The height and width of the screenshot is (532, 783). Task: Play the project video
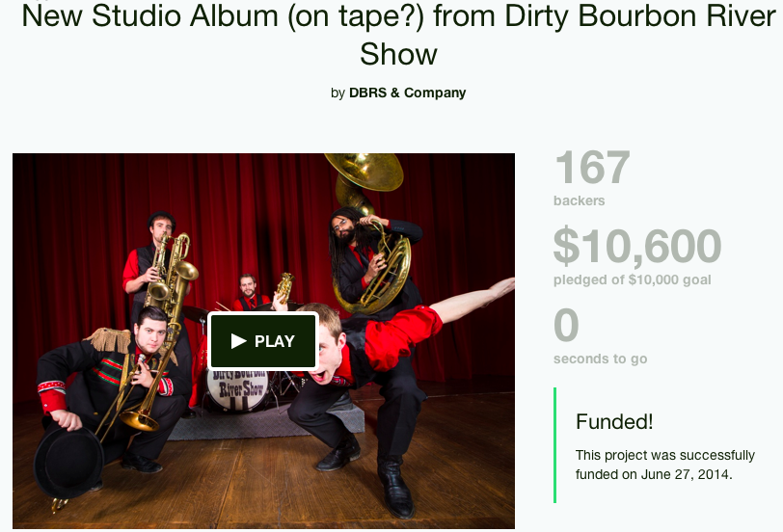(x=263, y=341)
